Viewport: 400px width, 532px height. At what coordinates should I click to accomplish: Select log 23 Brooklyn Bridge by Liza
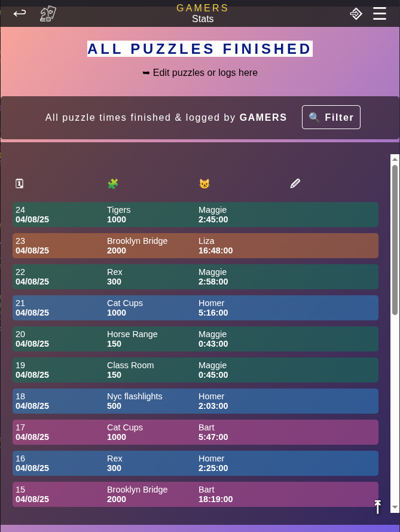click(x=195, y=246)
